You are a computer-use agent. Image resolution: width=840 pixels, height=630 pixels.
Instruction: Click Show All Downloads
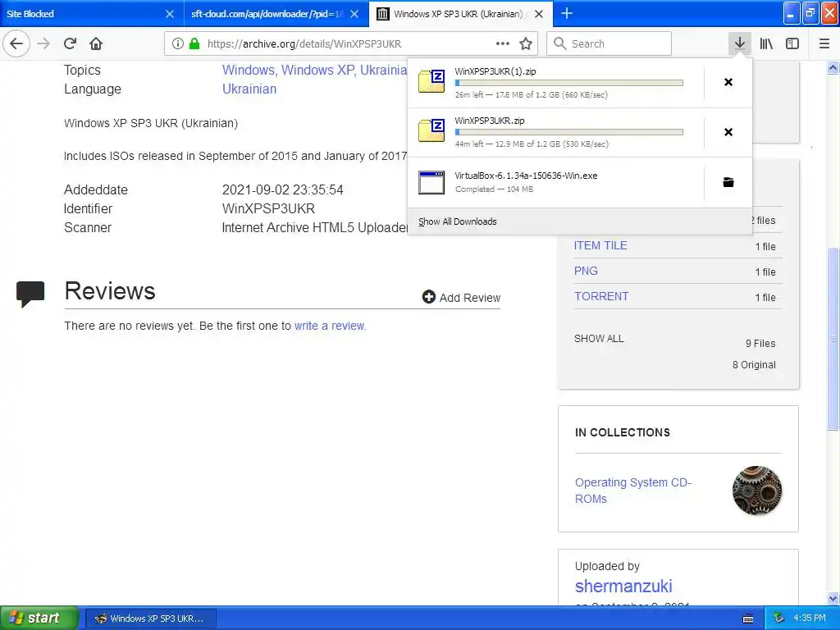pyautogui.click(x=458, y=221)
